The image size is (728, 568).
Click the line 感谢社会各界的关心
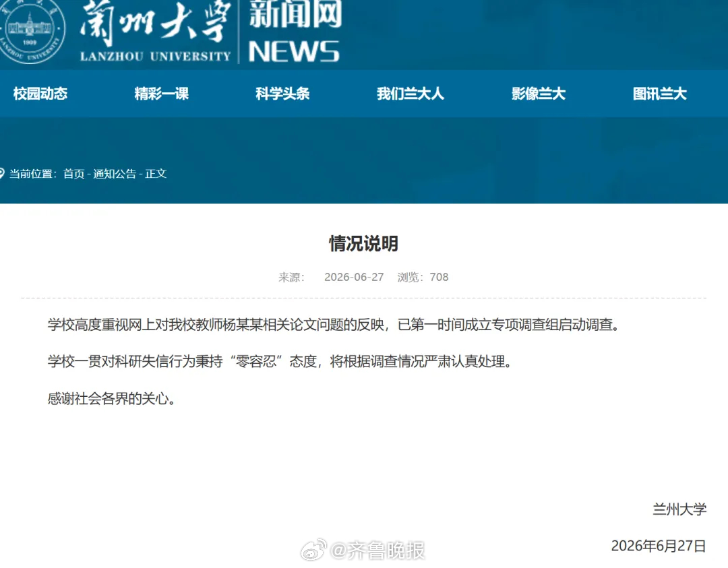(111, 398)
